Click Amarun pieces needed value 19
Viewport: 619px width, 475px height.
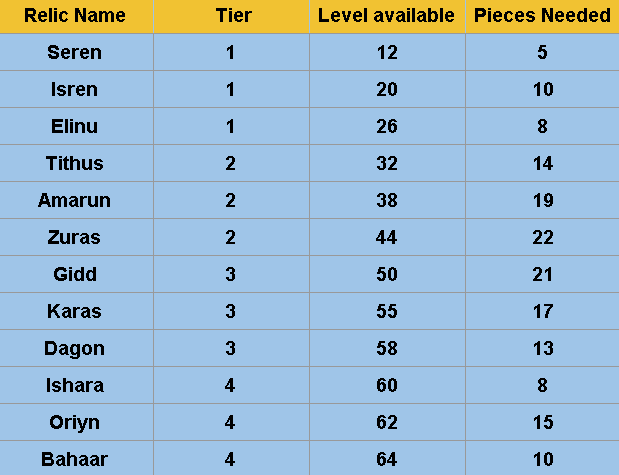pos(543,200)
